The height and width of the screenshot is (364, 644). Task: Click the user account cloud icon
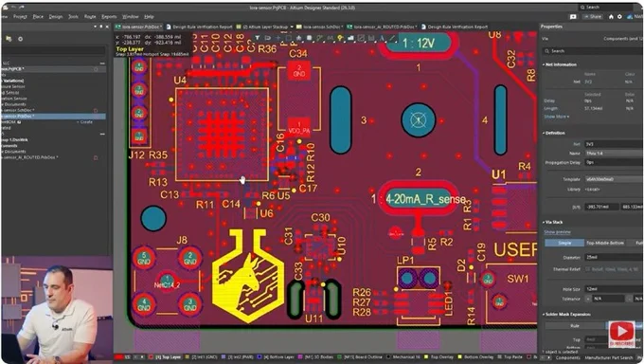(630, 17)
